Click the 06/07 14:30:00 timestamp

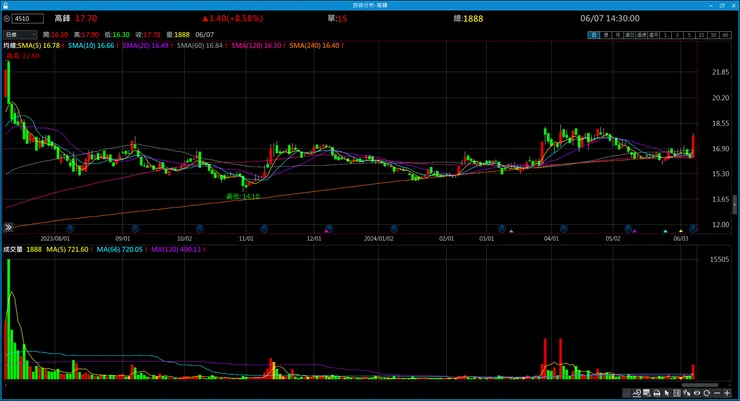pyautogui.click(x=610, y=18)
